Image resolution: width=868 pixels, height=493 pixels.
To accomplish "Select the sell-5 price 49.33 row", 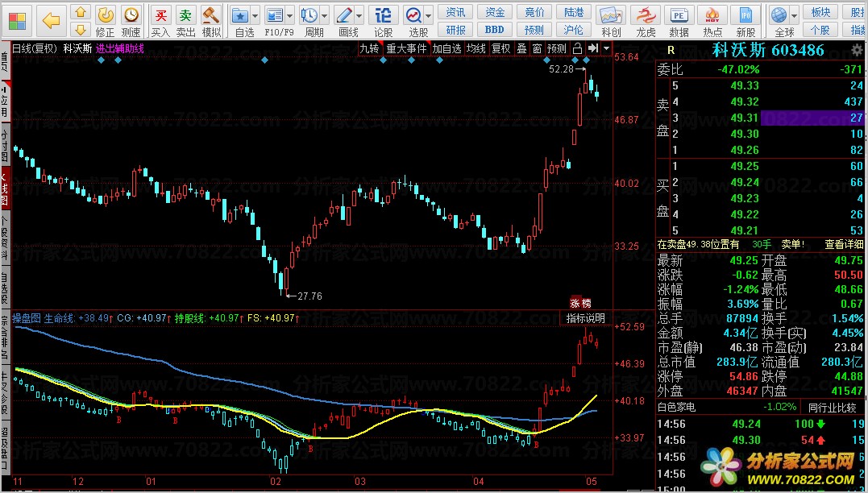I will pos(766,85).
